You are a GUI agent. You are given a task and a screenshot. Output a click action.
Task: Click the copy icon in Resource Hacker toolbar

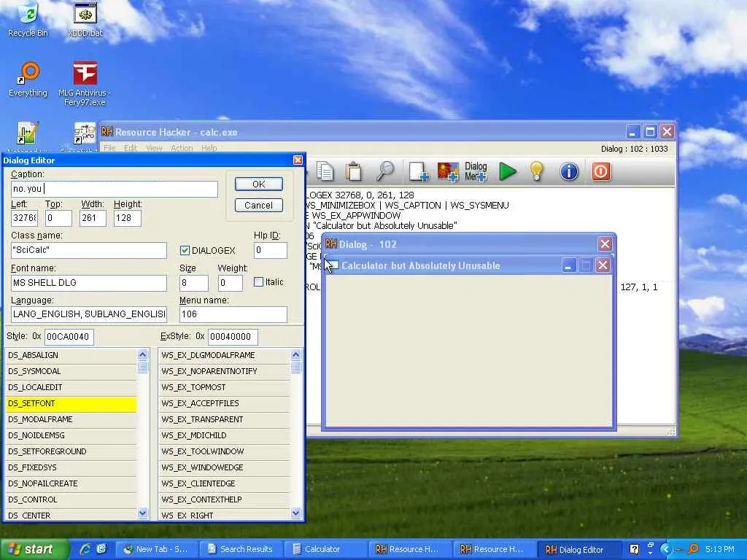click(x=325, y=171)
